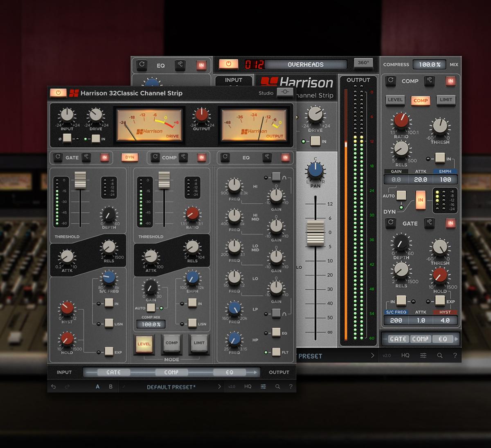Click the gate THRESHOLD fader, front window
Image resolution: width=491 pixels, height=448 pixels.
(80, 180)
